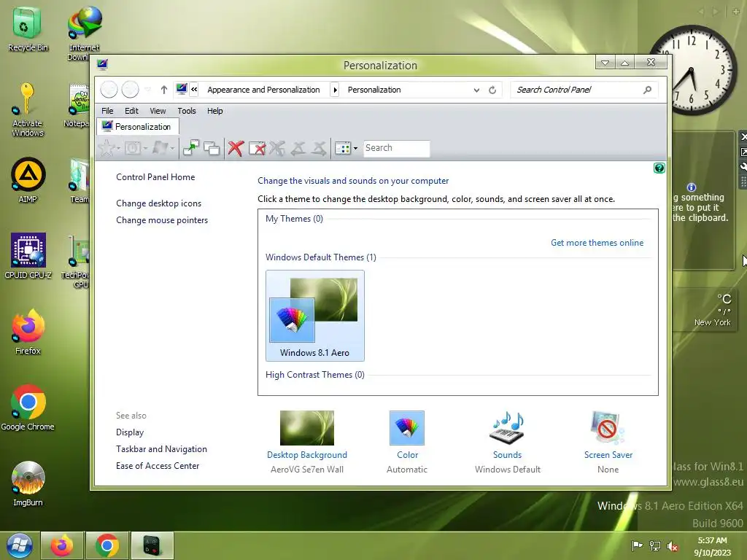Click the view layout toolbar icon
This screenshot has height=560, width=747.
(343, 148)
